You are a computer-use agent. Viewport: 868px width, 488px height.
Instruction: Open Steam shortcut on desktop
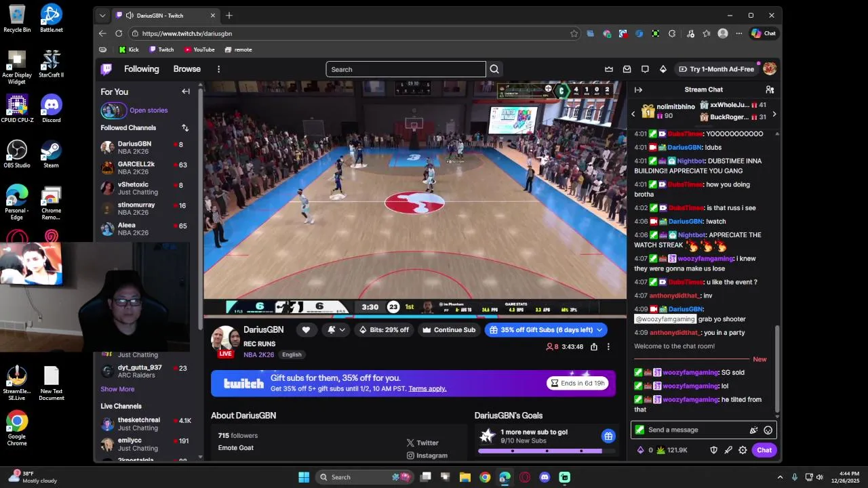[x=52, y=153]
